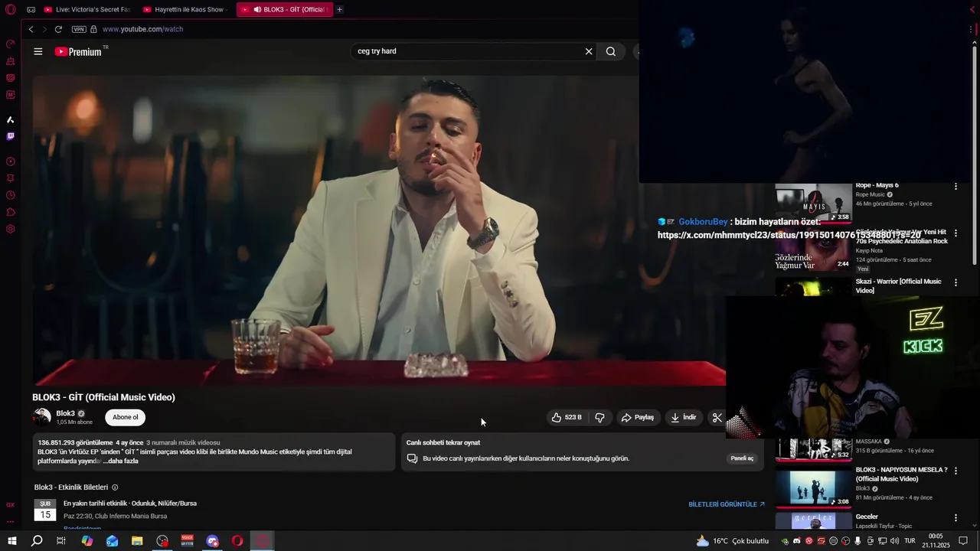Screen dimensions: 980x551
Task: Open Voicemeeter app on taskbar
Action: 188,541
